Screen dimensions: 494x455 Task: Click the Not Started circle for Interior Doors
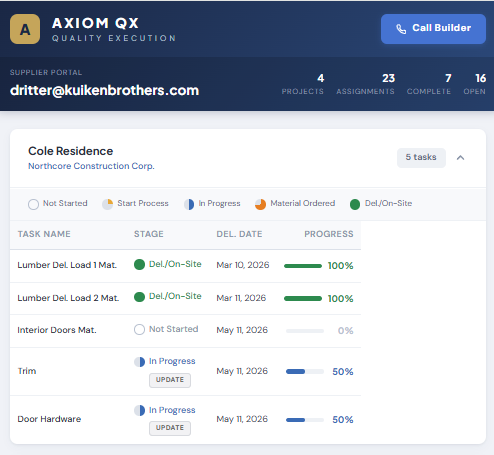139,330
